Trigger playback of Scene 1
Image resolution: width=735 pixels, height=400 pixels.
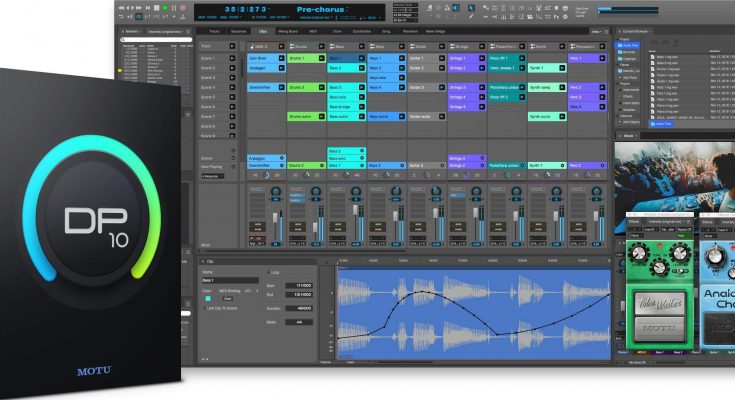(233, 58)
